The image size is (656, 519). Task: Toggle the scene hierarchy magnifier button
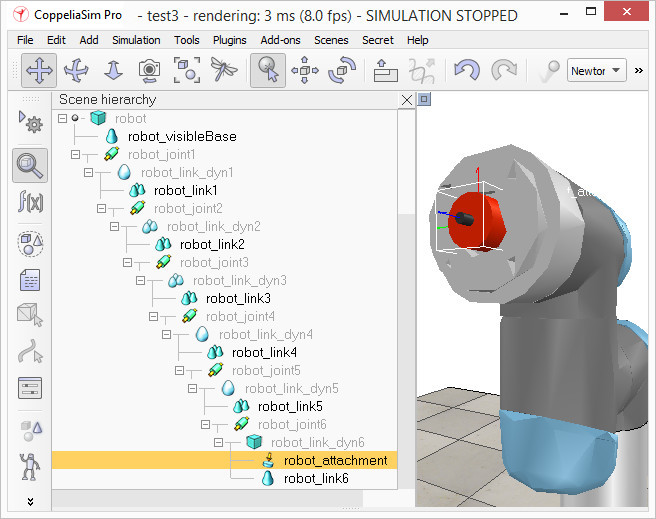pos(30,165)
